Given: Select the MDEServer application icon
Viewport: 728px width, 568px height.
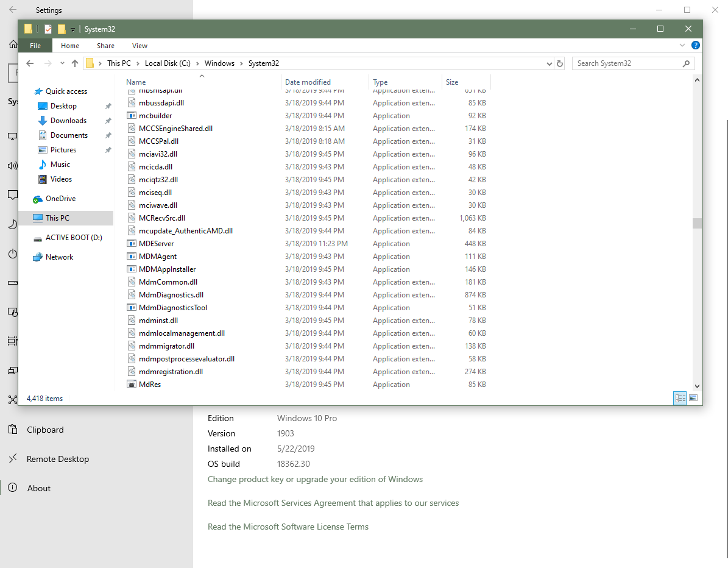Looking at the screenshot, I should (x=132, y=244).
